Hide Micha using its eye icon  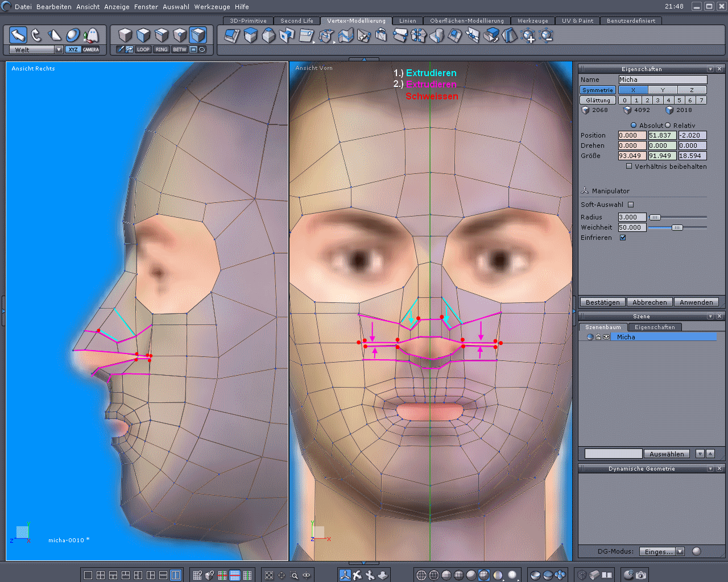click(x=606, y=337)
